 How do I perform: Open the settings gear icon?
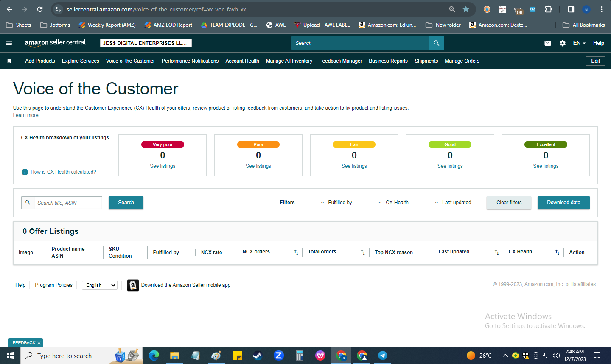(x=563, y=43)
